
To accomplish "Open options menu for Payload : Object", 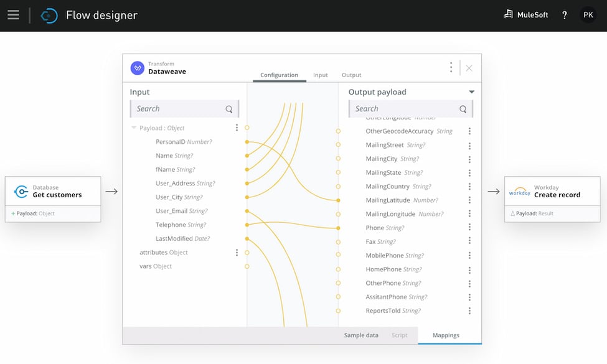I will coord(236,128).
